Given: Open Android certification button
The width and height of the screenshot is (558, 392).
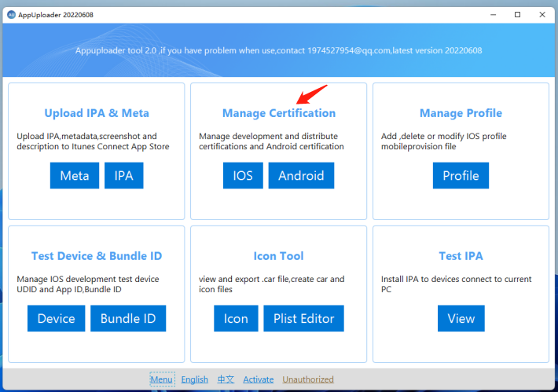Looking at the screenshot, I should click(x=301, y=175).
